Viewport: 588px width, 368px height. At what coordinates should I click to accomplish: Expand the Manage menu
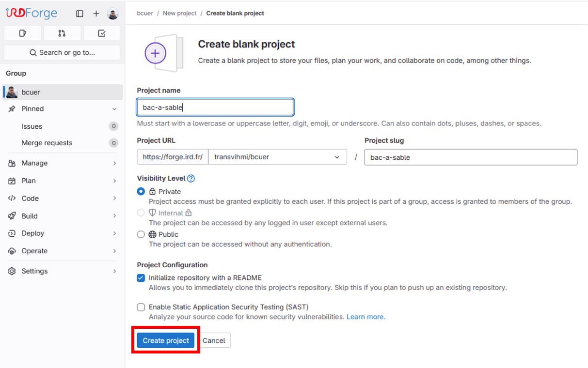(x=63, y=163)
